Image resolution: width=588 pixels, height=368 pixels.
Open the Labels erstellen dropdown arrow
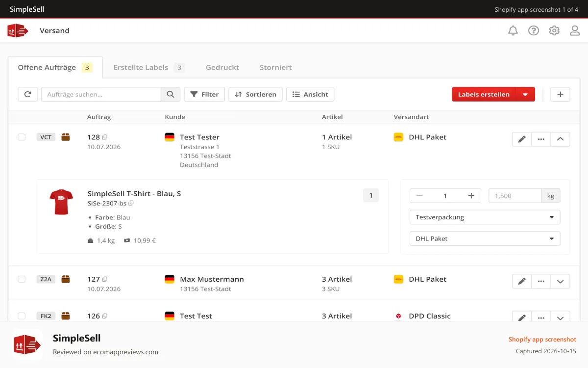[x=525, y=94]
